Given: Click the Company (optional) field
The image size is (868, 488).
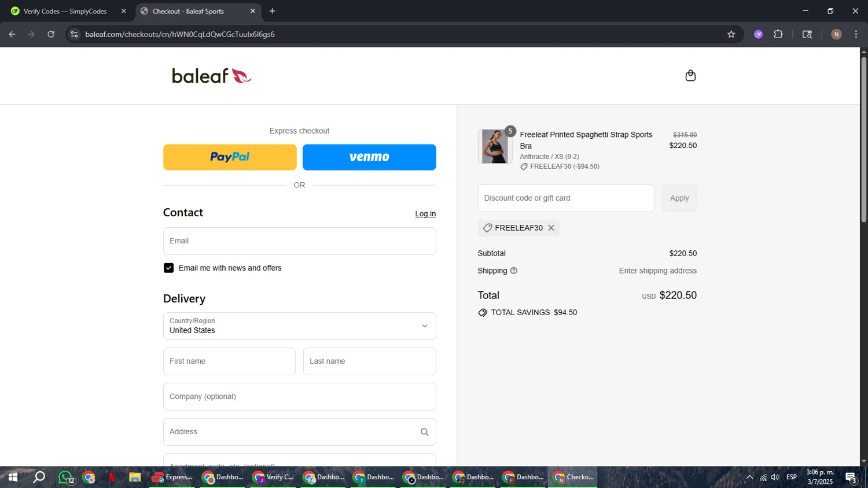Looking at the screenshot, I should 299,397.
